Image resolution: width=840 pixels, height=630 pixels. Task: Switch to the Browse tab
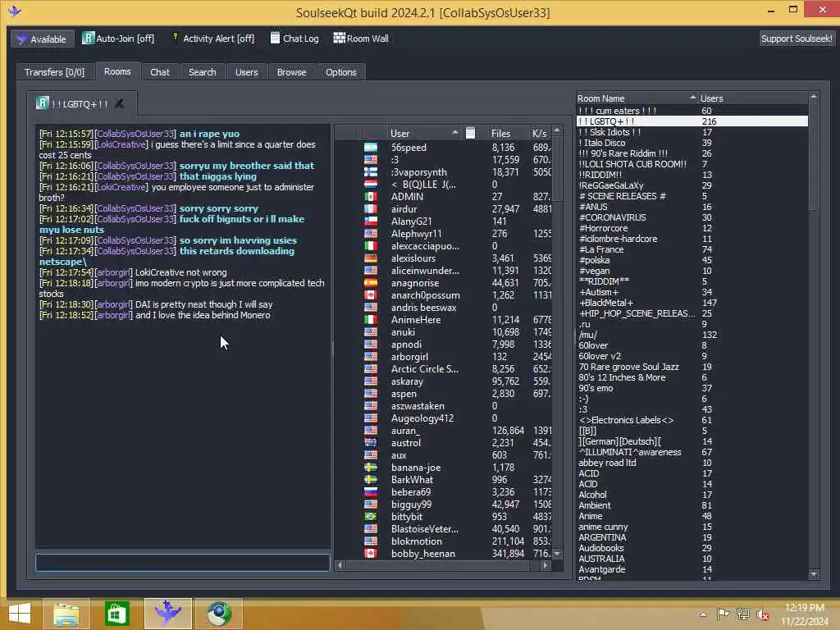coord(291,72)
